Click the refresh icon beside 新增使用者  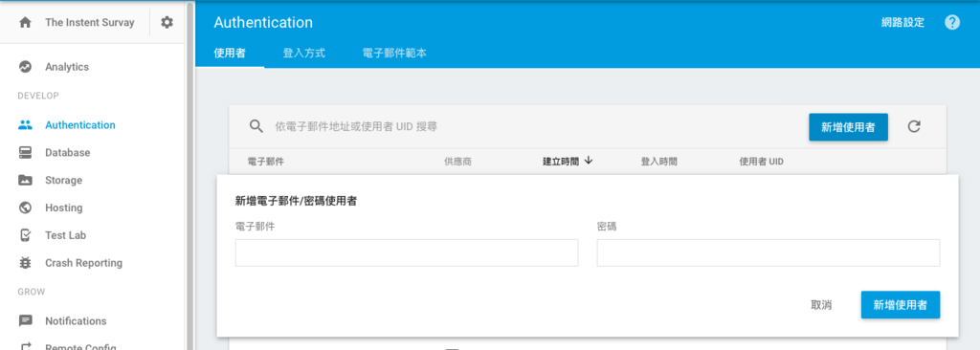[914, 127]
